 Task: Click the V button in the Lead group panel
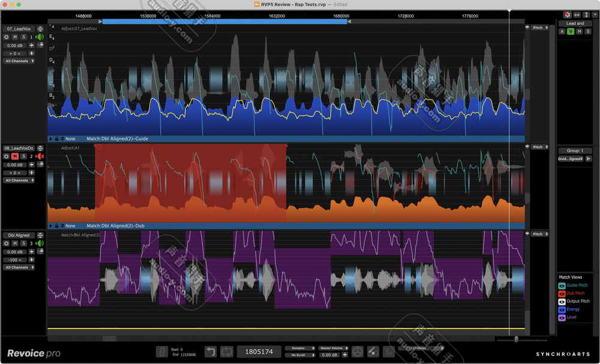click(x=571, y=31)
